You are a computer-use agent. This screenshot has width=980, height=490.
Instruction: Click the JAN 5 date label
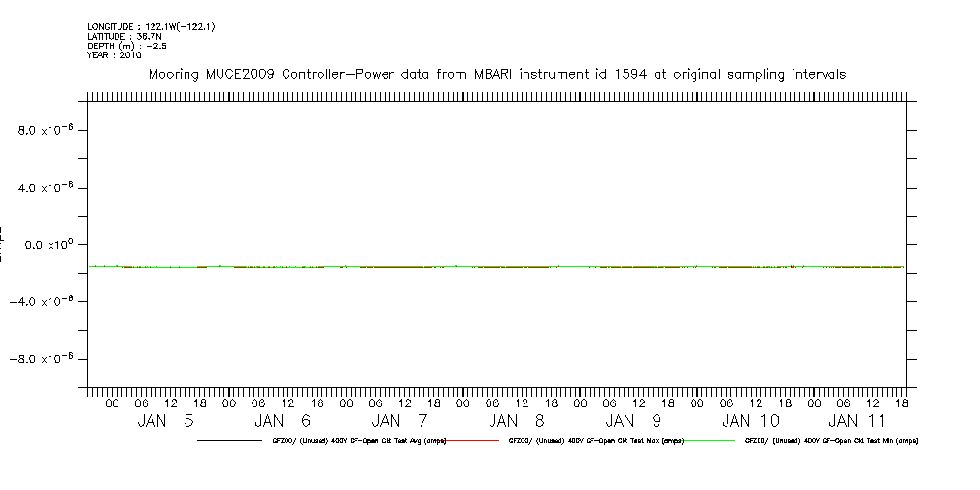click(x=165, y=421)
